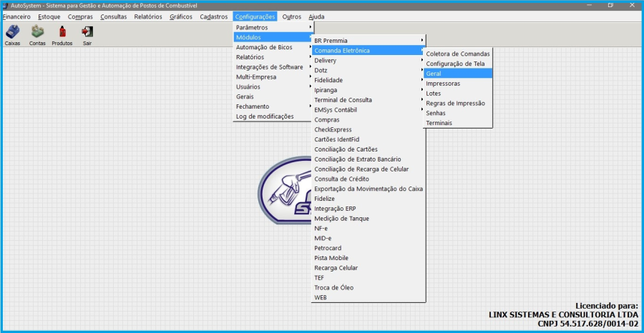Click the Sair exit icon
Viewport: 644px width, 333px height.
(87, 35)
